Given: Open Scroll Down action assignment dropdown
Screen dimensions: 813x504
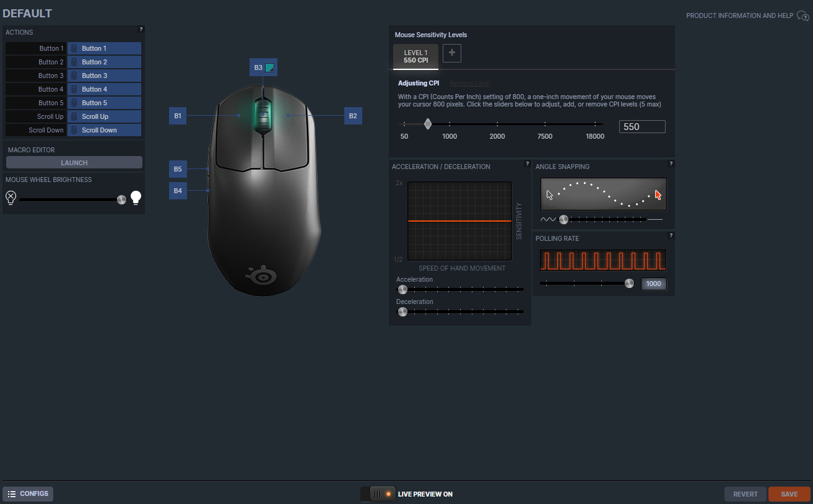Looking at the screenshot, I should [x=104, y=130].
